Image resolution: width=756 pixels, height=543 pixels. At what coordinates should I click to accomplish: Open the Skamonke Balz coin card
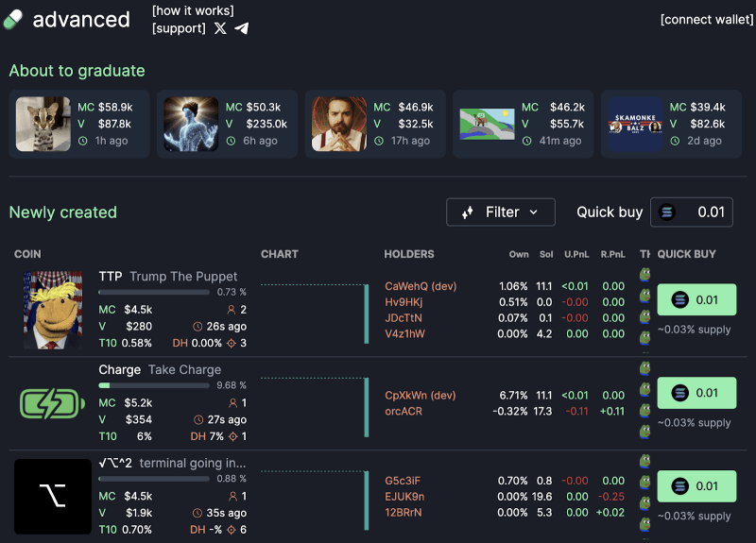(672, 124)
